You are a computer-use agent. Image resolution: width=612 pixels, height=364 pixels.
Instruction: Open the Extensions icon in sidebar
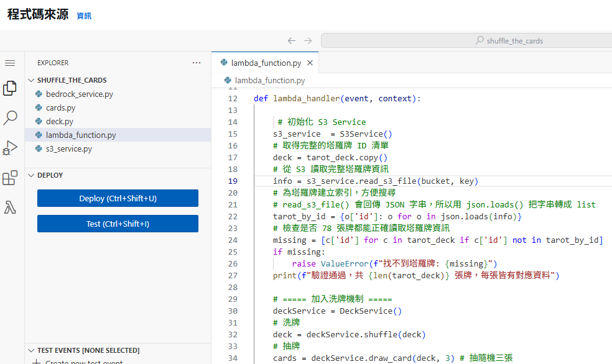(x=10, y=178)
